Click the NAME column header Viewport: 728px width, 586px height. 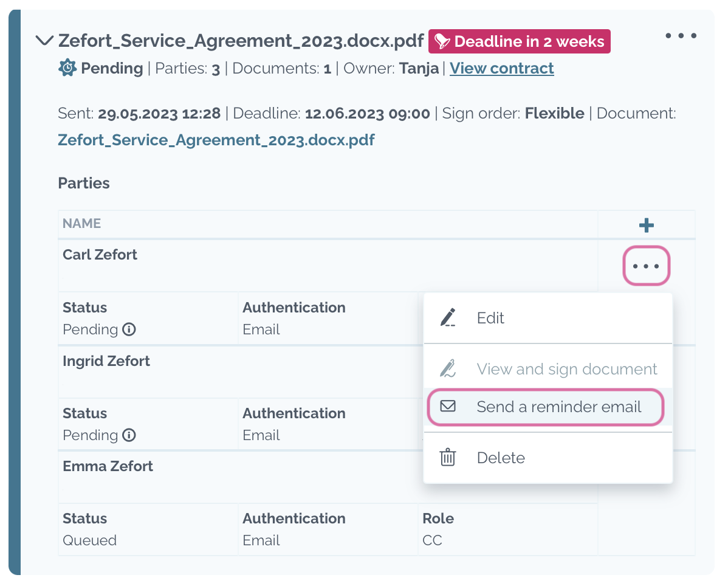pyautogui.click(x=81, y=223)
